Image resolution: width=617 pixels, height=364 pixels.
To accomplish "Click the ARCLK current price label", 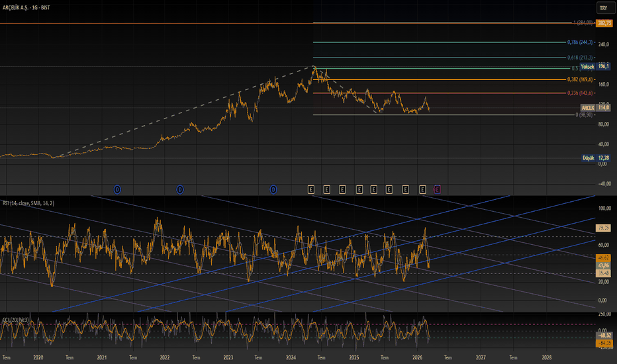I will 587,107.
